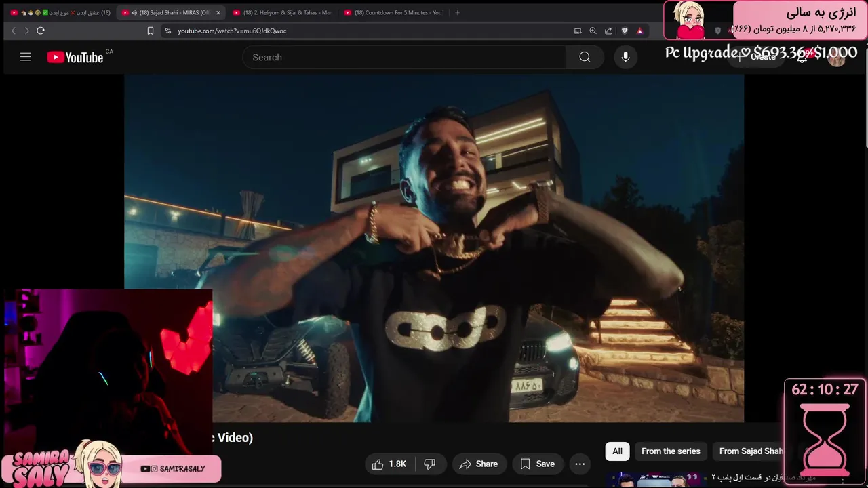Open the account avatar menu
The width and height of the screenshot is (868, 488).
click(837, 57)
